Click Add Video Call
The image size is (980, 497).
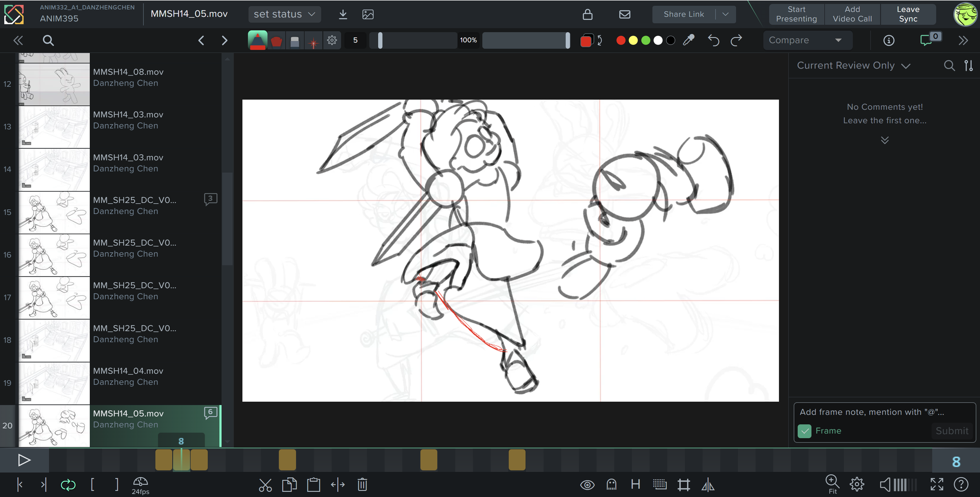point(852,14)
